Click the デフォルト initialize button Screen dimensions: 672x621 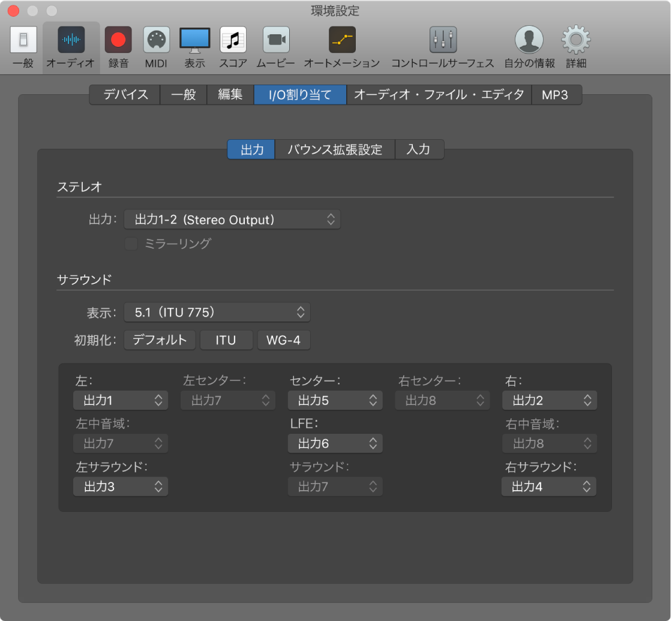click(160, 340)
